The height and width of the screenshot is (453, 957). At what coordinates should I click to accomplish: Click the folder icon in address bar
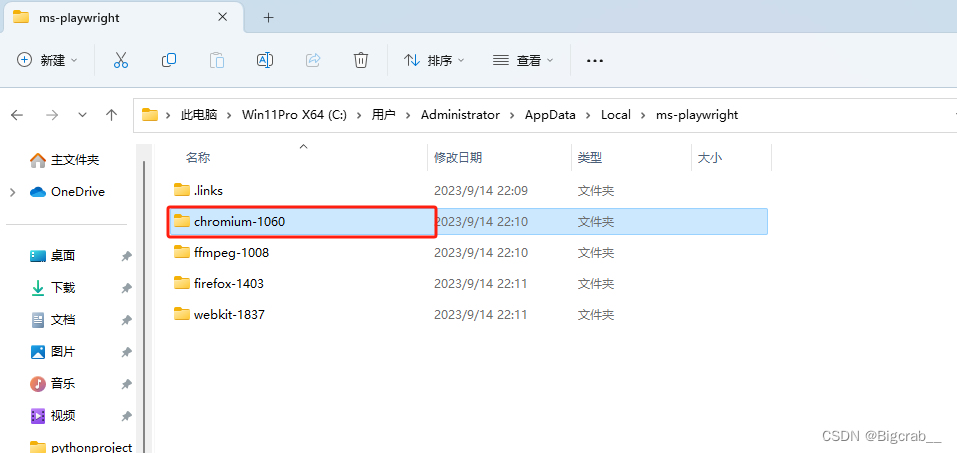[150, 115]
